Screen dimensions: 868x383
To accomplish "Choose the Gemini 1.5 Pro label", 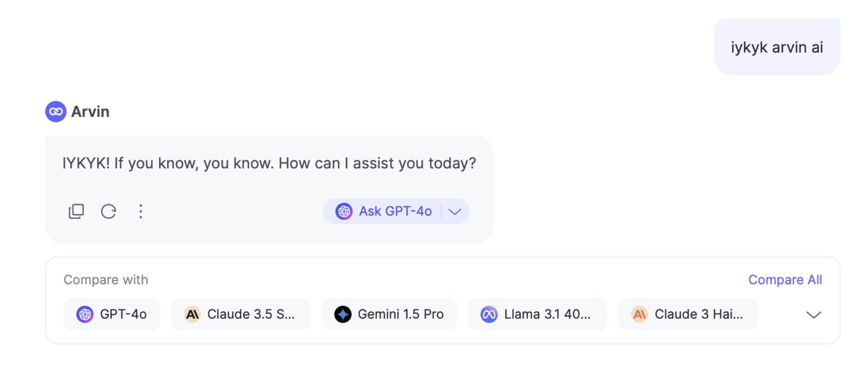I will (x=400, y=314).
